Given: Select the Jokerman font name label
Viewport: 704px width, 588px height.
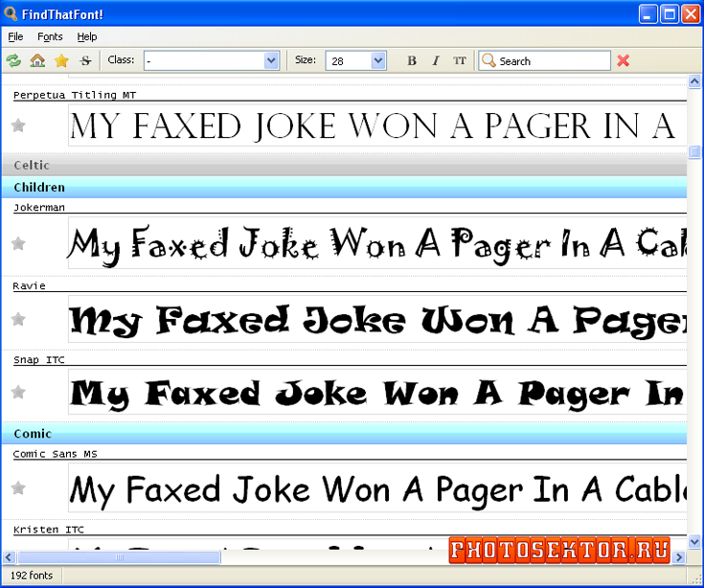Looking at the screenshot, I should tap(39, 208).
